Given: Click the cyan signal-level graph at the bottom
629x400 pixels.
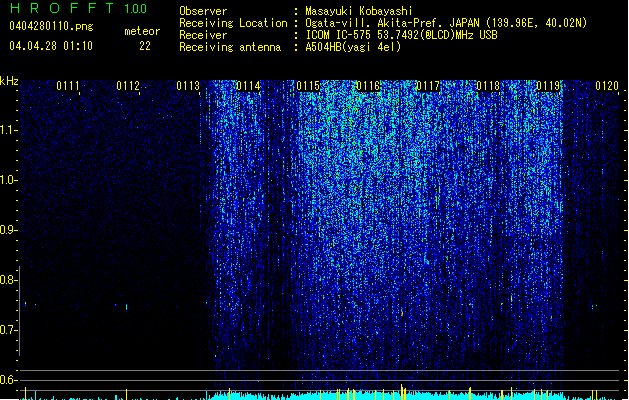Looking at the screenshot, I should click(321, 395).
